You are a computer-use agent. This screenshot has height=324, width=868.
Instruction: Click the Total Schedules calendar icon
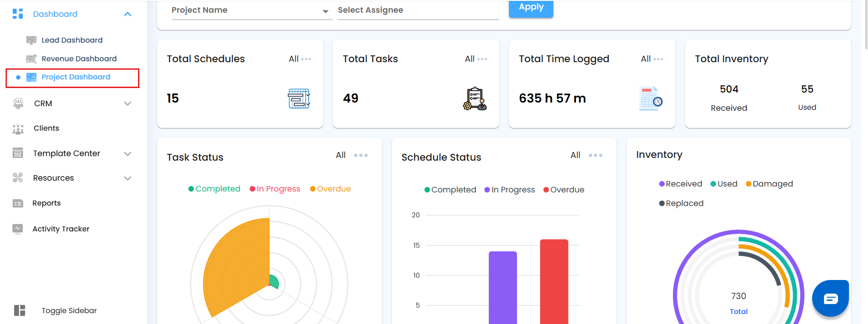299,98
